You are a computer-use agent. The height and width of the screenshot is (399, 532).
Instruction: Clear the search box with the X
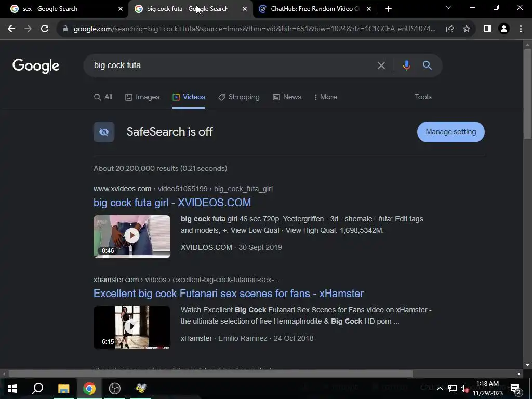pyautogui.click(x=381, y=65)
